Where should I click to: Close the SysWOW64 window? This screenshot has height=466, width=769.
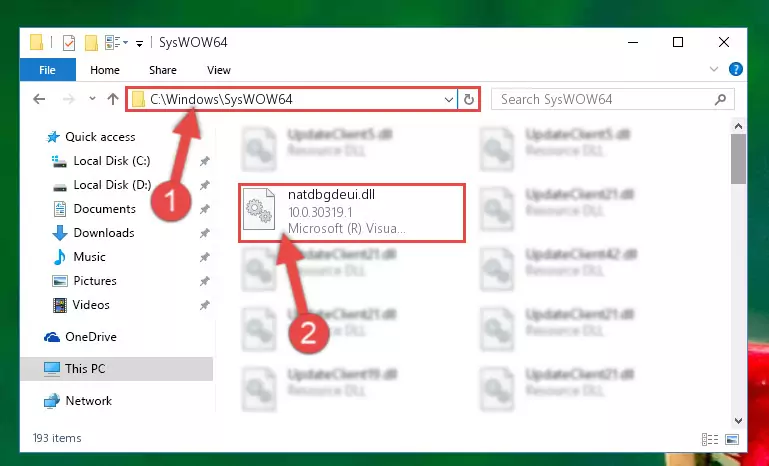[724, 43]
